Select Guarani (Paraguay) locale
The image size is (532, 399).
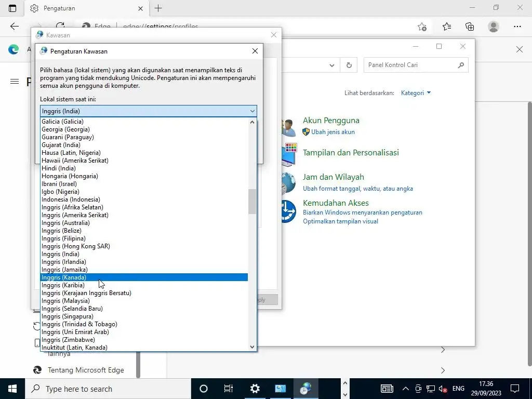[144, 137]
